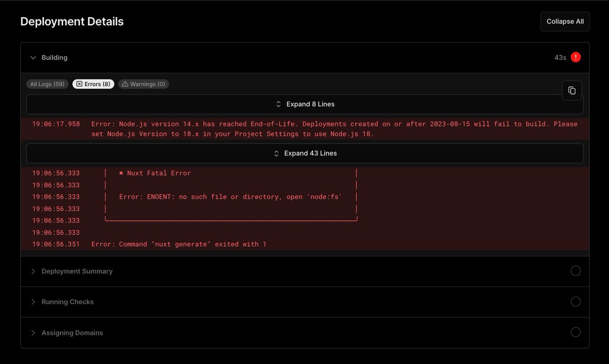The image size is (609, 364).
Task: Toggle the Warnings (0) log filter
Action: (x=145, y=84)
